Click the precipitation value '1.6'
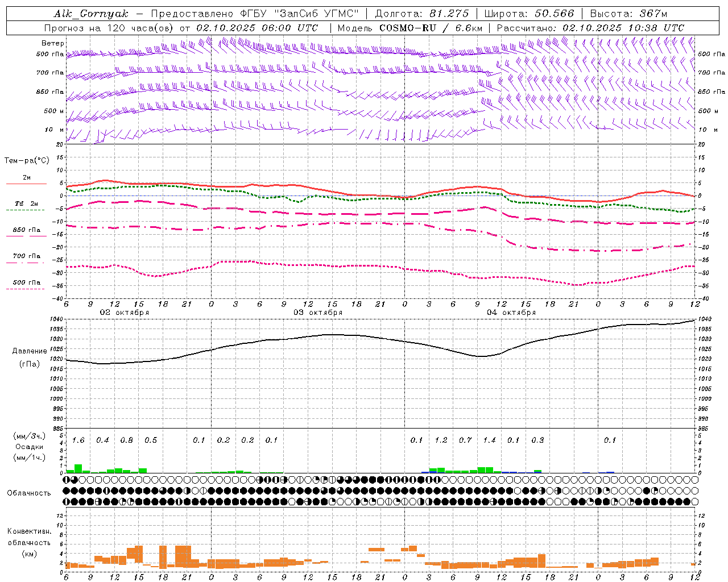The height and width of the screenshot is (582, 728). 78,440
